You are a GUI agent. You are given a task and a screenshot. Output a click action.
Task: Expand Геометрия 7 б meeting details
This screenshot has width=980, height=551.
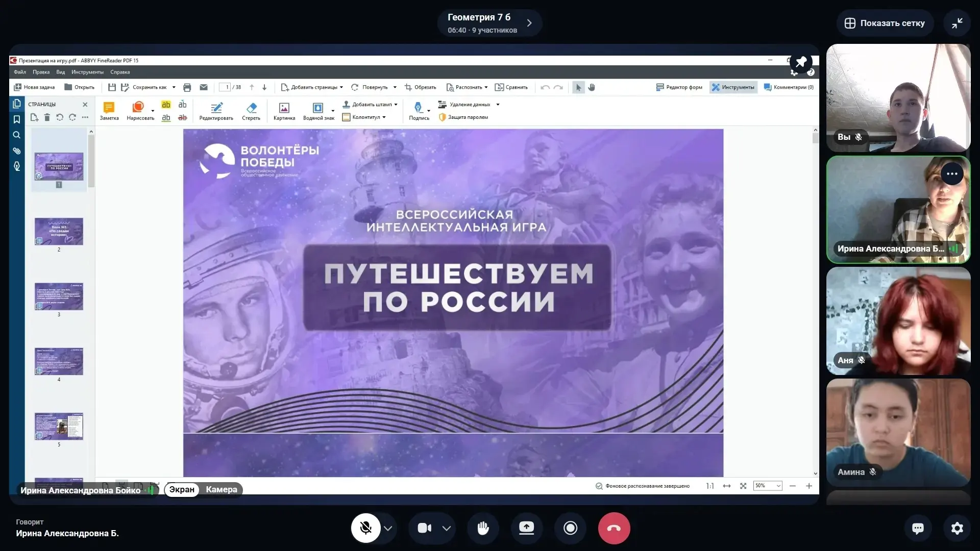pyautogui.click(x=489, y=23)
